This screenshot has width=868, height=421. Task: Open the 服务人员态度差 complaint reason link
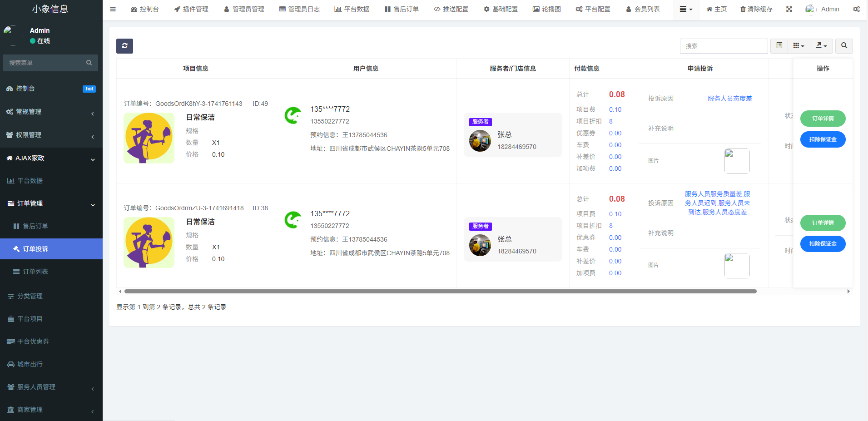pos(729,98)
